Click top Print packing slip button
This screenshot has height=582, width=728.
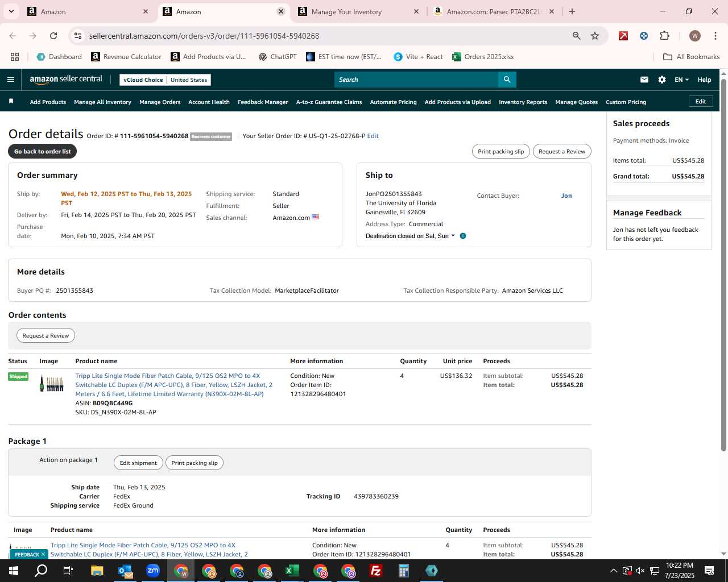[x=501, y=151]
